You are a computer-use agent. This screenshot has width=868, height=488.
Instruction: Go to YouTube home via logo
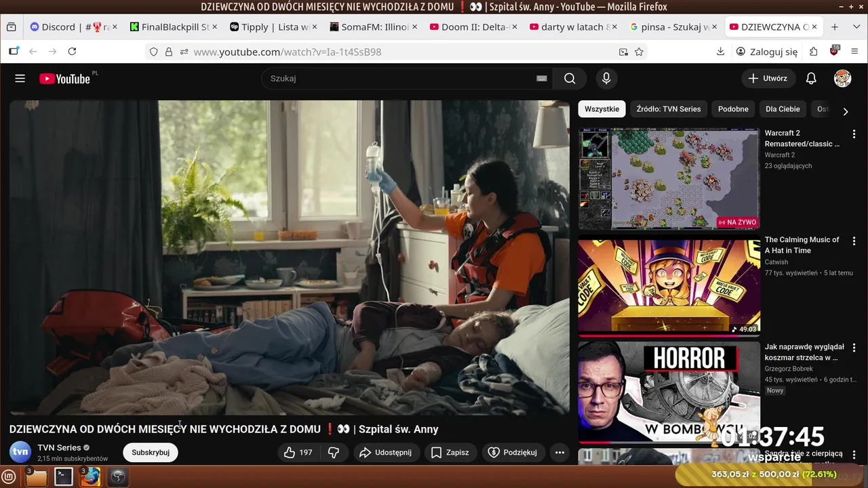click(64, 79)
